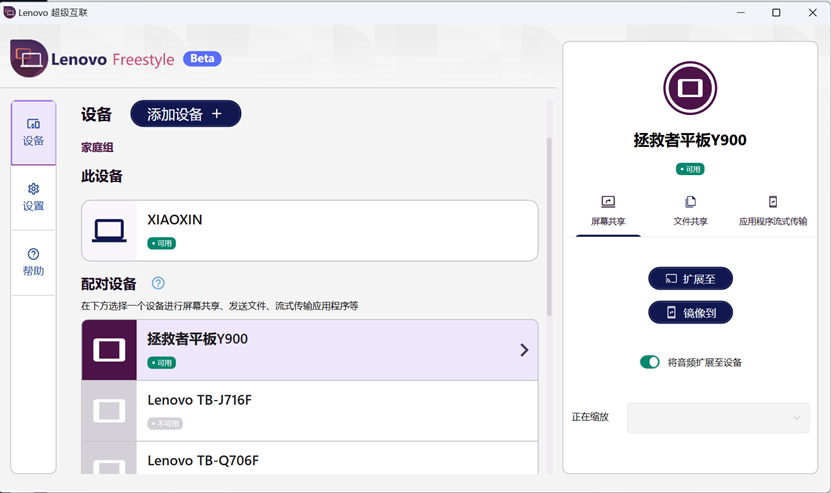Screen dimensions: 831x493
Task: Click the 扩展至 button
Action: coord(690,279)
